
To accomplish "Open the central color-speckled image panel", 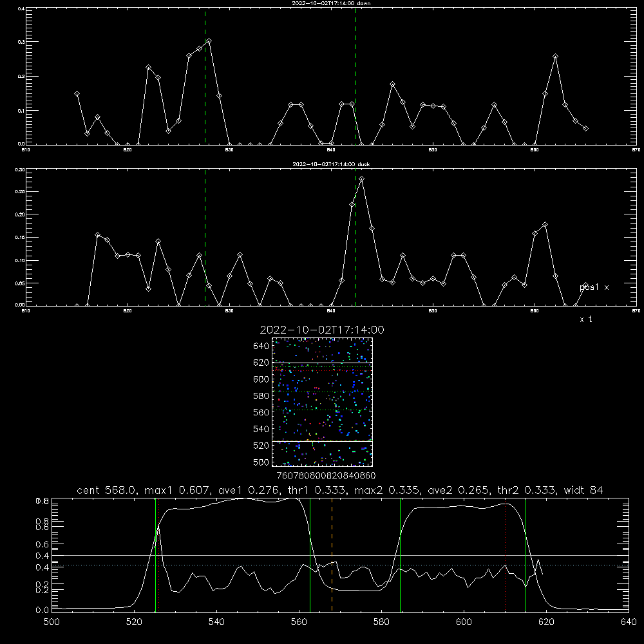I will point(322,402).
